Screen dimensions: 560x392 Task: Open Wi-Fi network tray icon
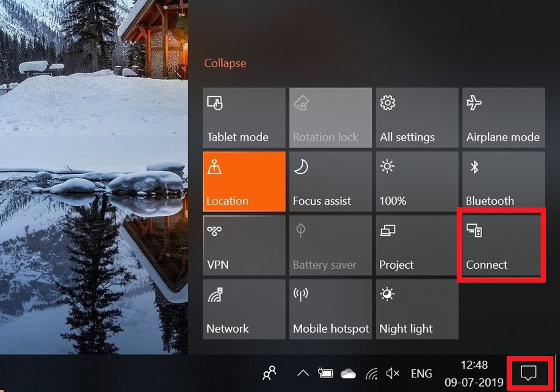coord(372,374)
